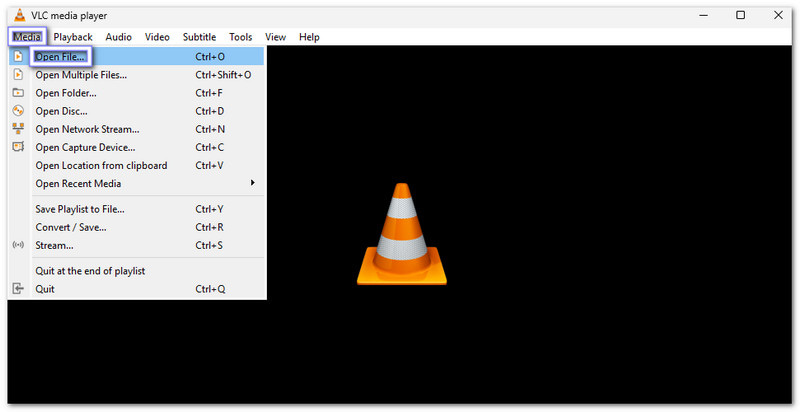Screen dimensions: 800x412
Task: Click the VLC icon in title bar
Action: tap(17, 15)
